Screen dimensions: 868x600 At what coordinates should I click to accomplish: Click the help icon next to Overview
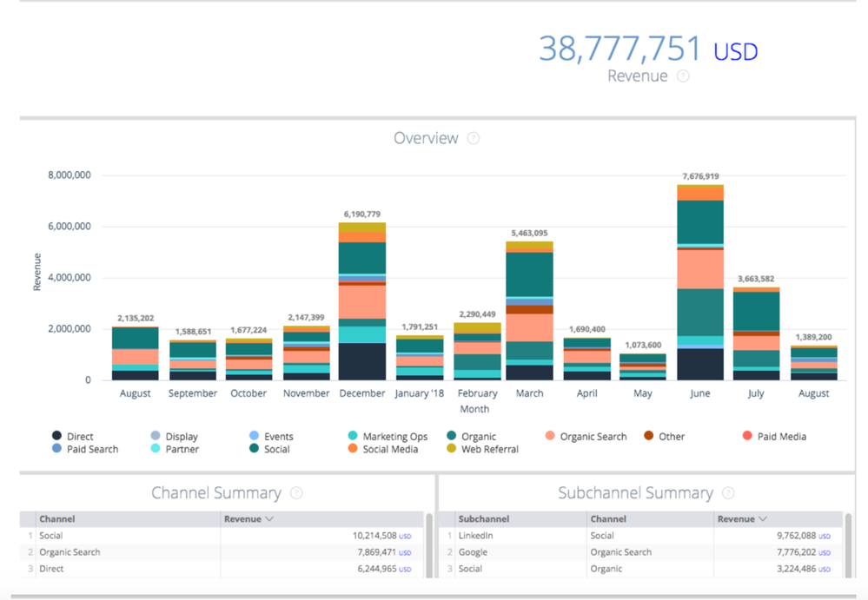[474, 138]
